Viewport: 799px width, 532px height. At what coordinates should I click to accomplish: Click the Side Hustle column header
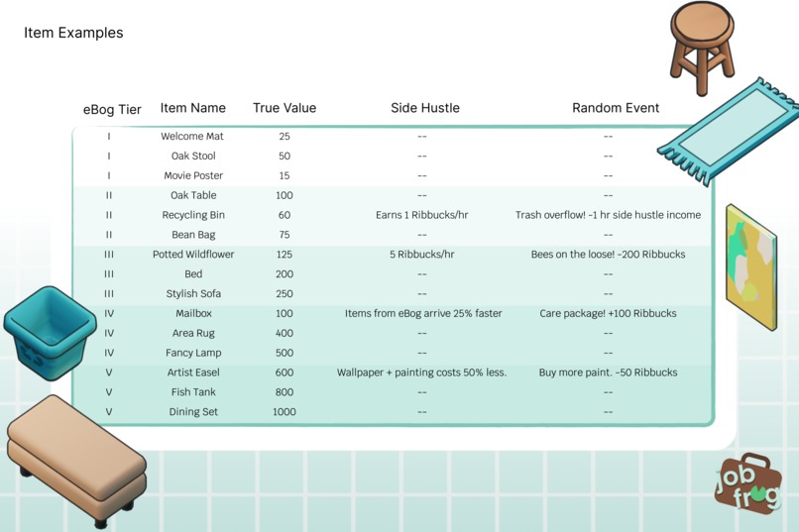(x=425, y=108)
